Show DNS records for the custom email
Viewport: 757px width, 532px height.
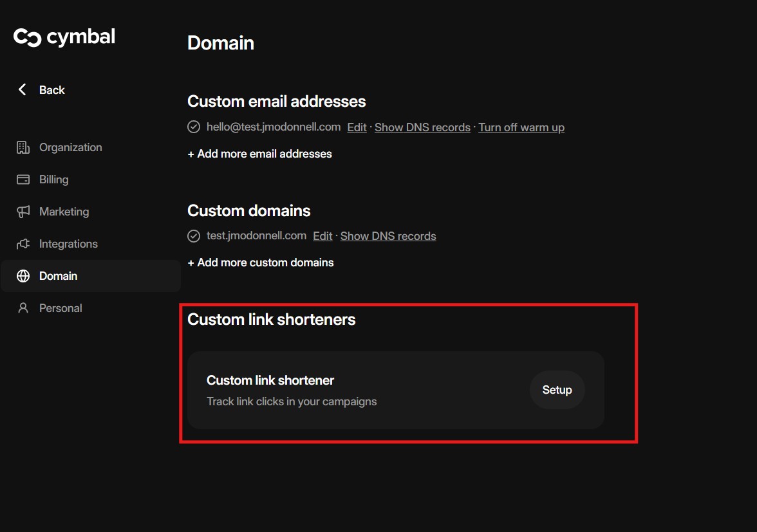click(422, 127)
